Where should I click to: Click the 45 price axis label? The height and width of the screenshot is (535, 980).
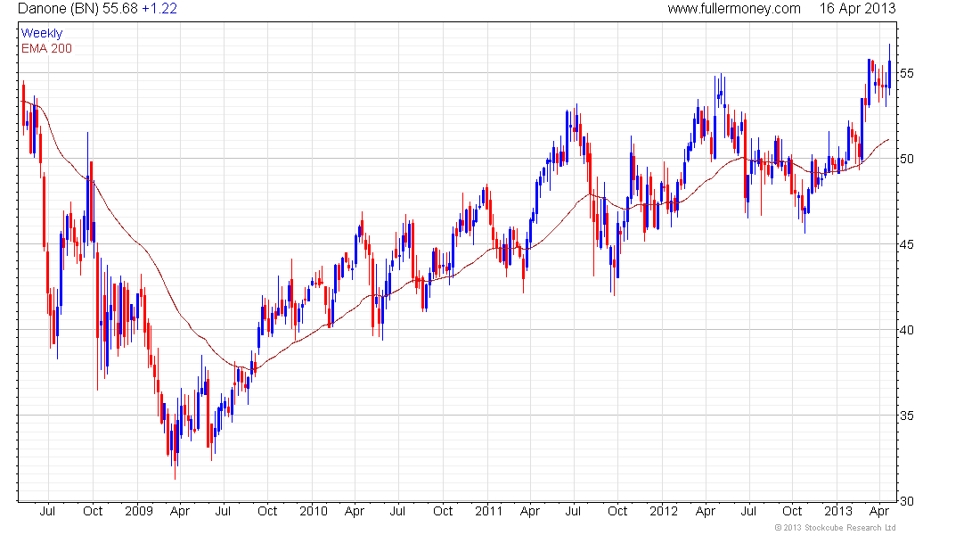click(x=906, y=244)
